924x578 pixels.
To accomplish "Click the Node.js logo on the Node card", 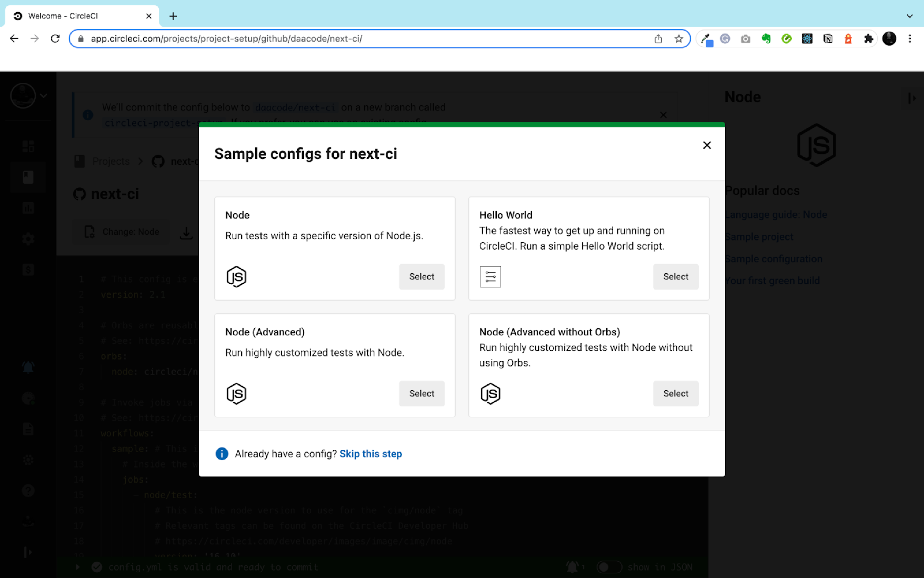I will [236, 276].
